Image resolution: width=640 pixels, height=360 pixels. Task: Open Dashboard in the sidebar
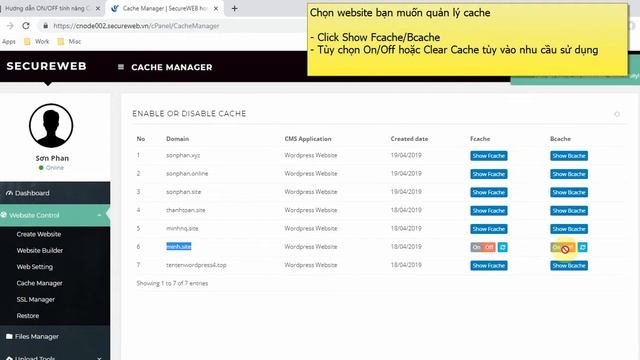point(55,193)
